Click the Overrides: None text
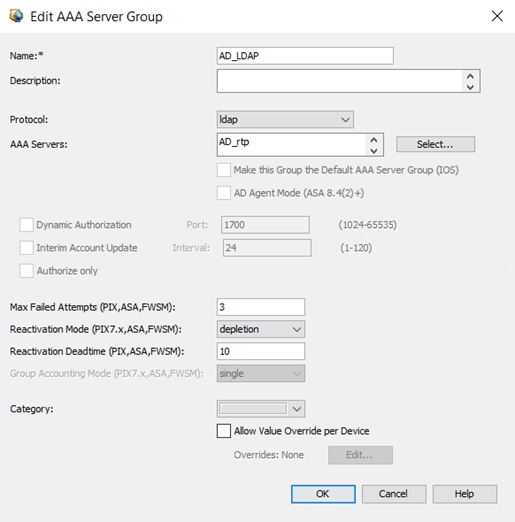Viewport: 515px width, 522px height. (269, 455)
